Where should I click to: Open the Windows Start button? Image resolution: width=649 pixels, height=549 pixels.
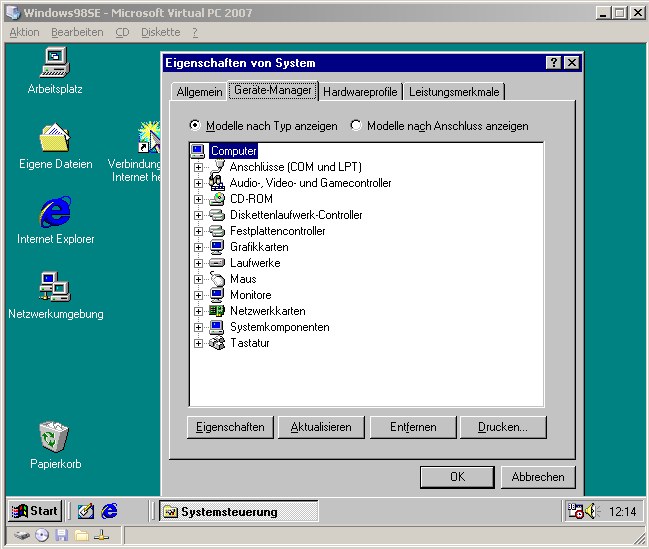[35, 511]
